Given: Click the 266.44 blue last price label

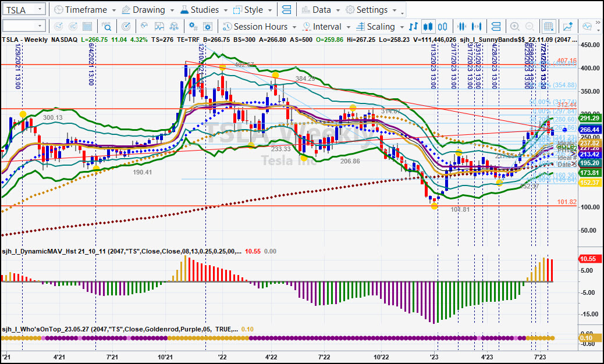Looking at the screenshot, I should pos(589,130).
